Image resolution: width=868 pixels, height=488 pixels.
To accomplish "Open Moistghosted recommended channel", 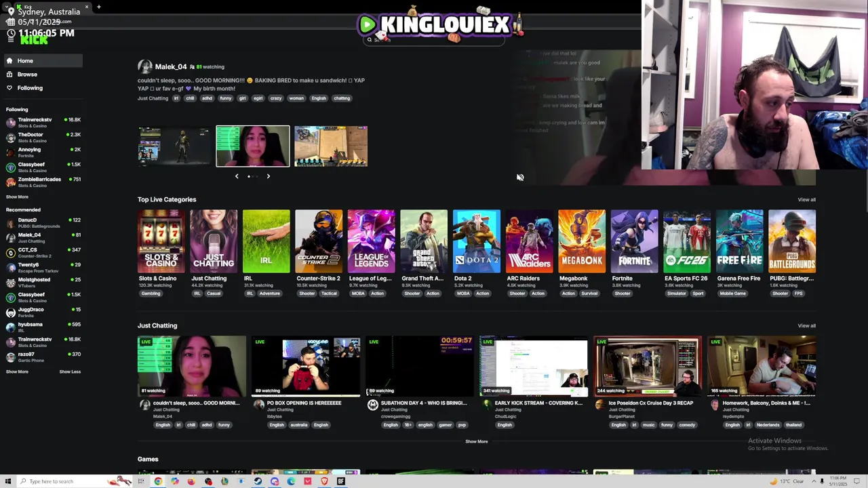I will (42, 283).
